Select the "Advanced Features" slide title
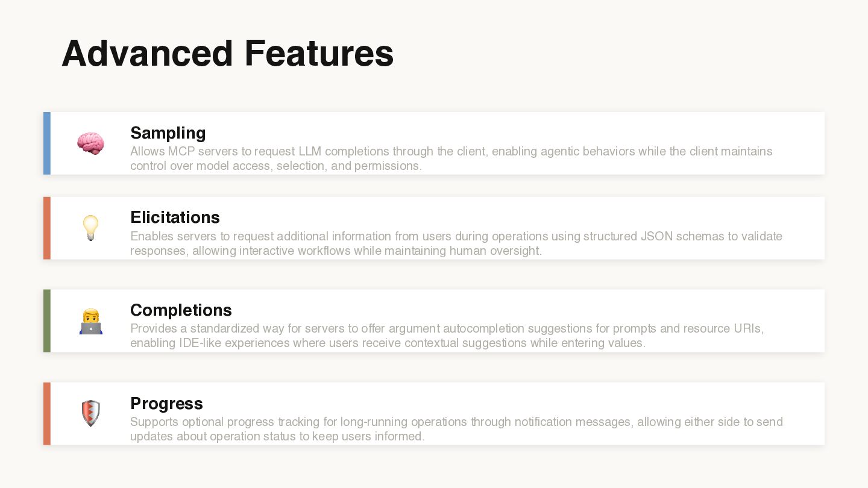The image size is (868, 488). click(227, 53)
